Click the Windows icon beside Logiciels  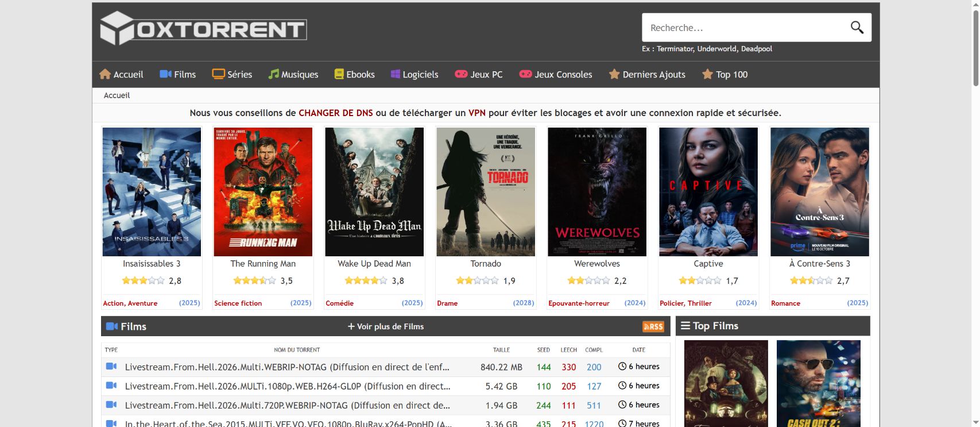click(x=395, y=74)
